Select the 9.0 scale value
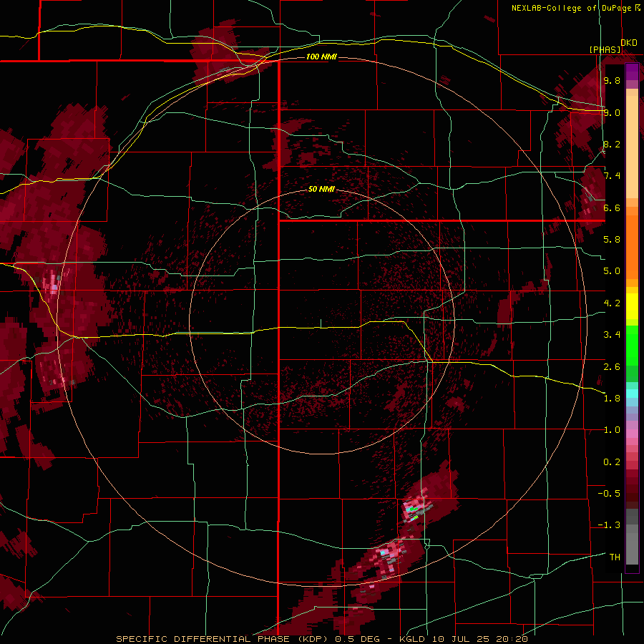Image resolution: width=644 pixels, height=644 pixels. [612, 112]
